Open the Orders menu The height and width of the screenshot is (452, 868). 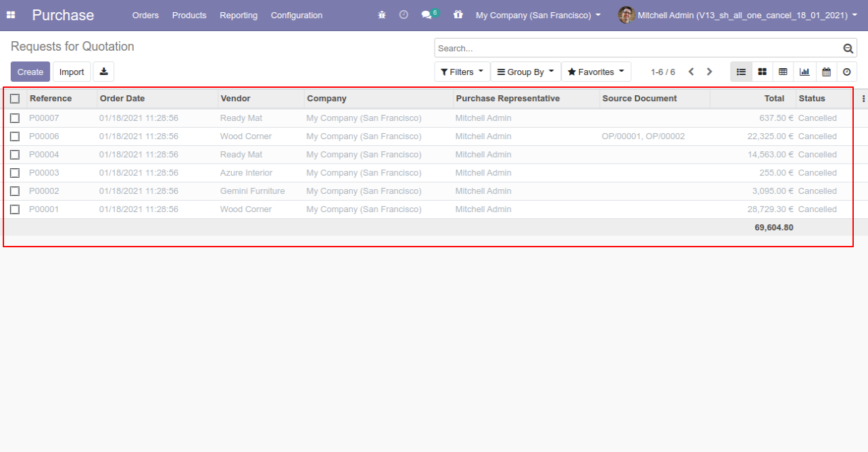(145, 15)
